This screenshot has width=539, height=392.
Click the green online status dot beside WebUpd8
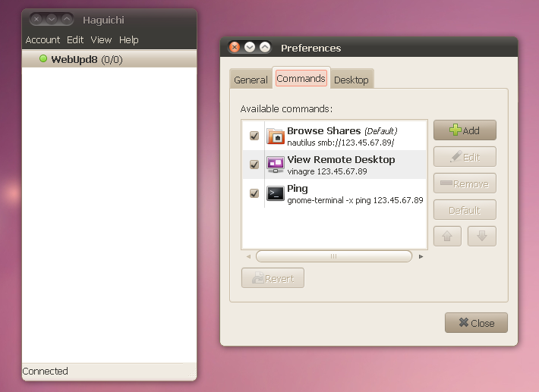coord(43,58)
